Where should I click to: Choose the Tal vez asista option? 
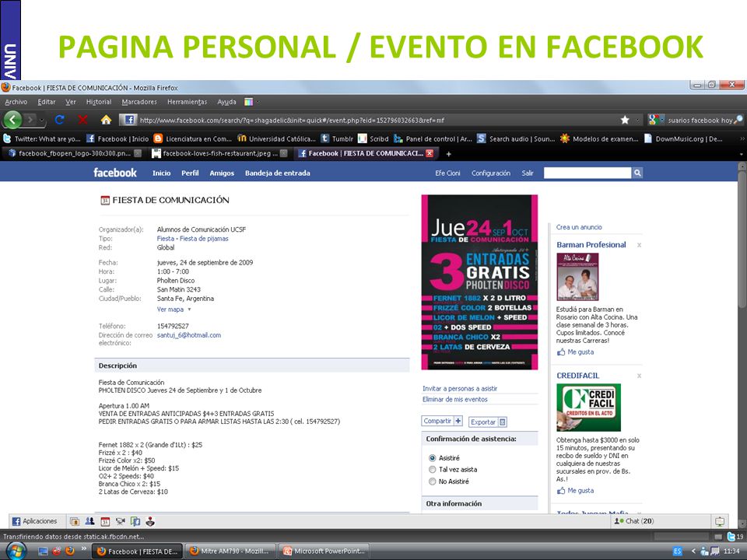(432, 470)
